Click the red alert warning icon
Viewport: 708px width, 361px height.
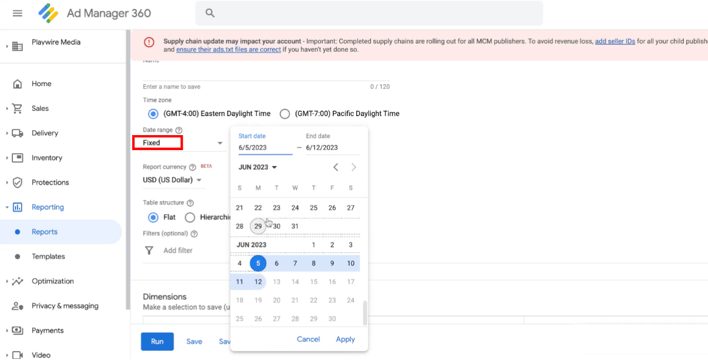pos(149,42)
